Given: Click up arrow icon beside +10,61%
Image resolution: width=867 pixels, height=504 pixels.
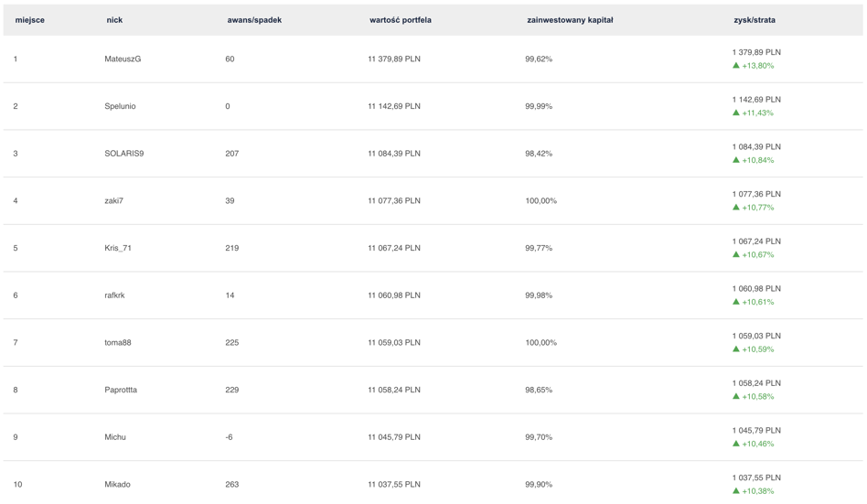Looking at the screenshot, I should click(x=735, y=302).
